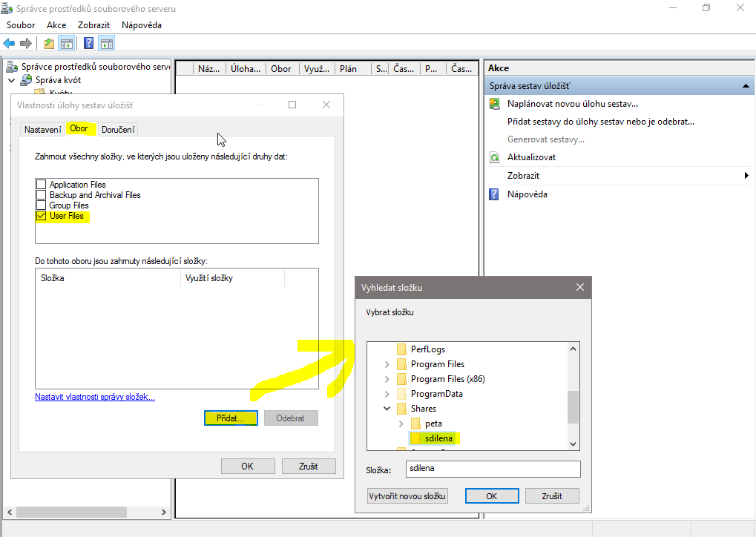Enable the Application Files checkbox

coord(42,185)
